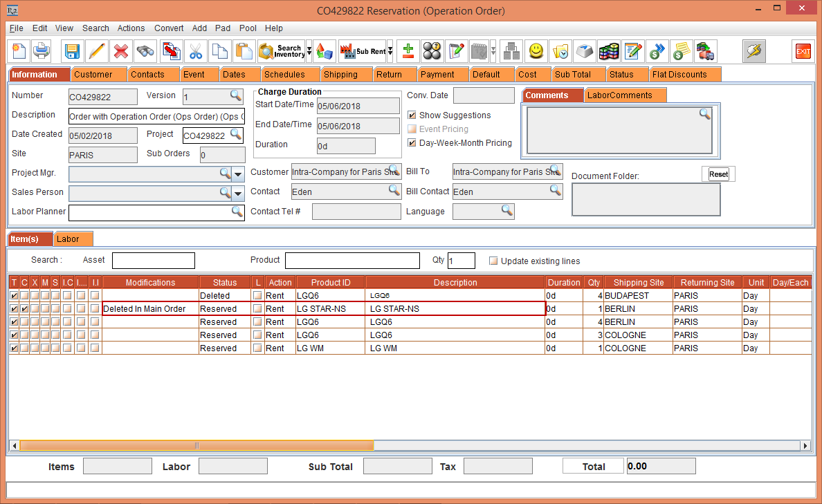822x504 pixels.
Task: Click inside the Qty input field
Action: coord(461,260)
